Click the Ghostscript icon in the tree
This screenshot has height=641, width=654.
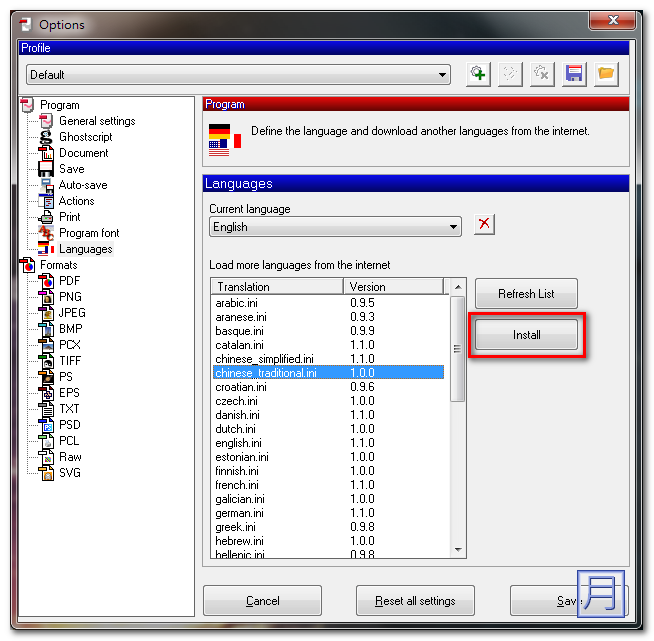click(46, 137)
